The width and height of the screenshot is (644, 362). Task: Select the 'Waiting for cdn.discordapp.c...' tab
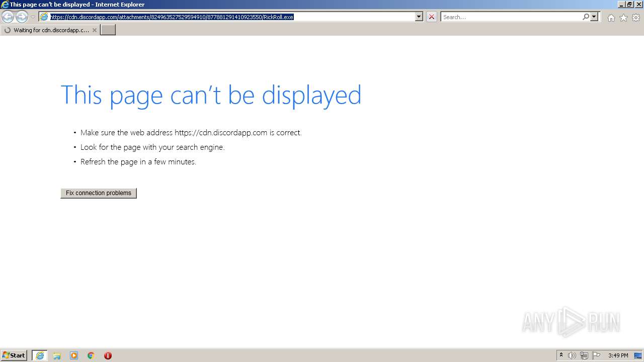click(49, 30)
